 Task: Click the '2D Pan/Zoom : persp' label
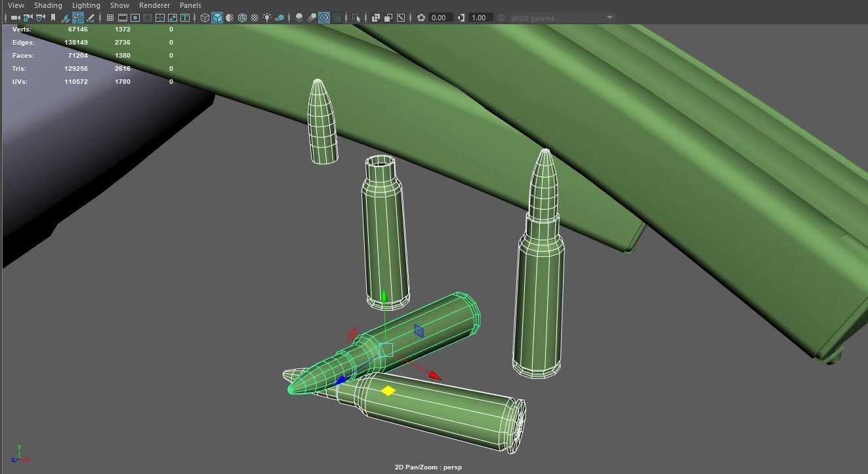(x=428, y=467)
